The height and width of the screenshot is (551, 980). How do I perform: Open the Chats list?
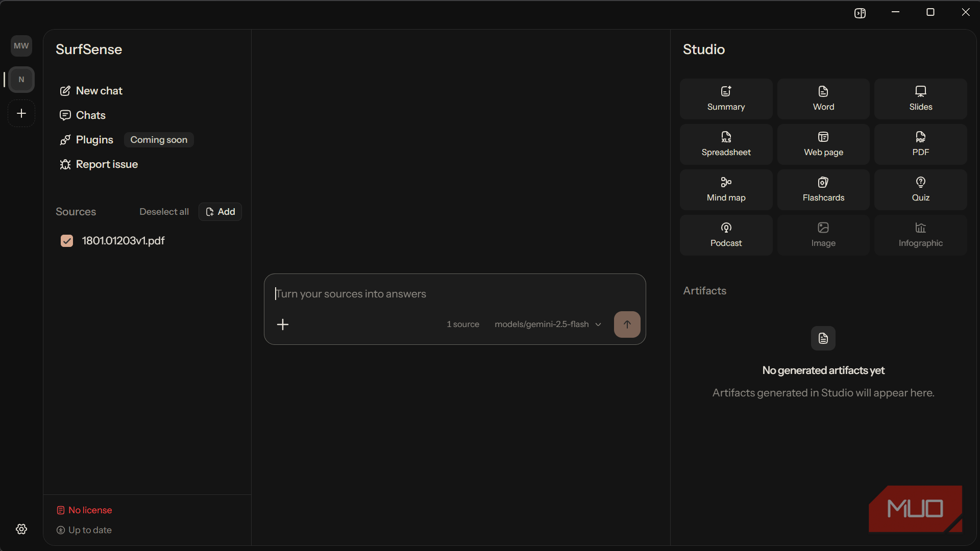pos(83,115)
